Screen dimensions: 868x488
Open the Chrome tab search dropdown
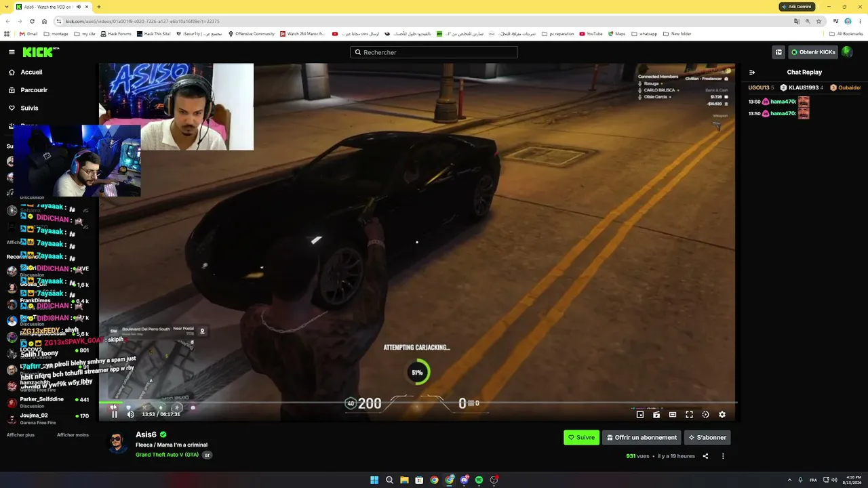click(7, 7)
